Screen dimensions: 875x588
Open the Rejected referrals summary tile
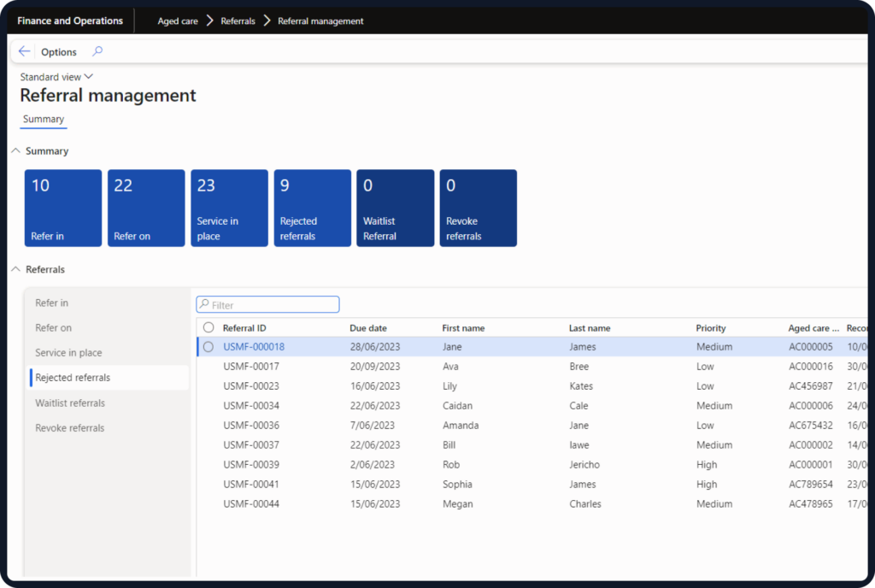[x=312, y=208]
